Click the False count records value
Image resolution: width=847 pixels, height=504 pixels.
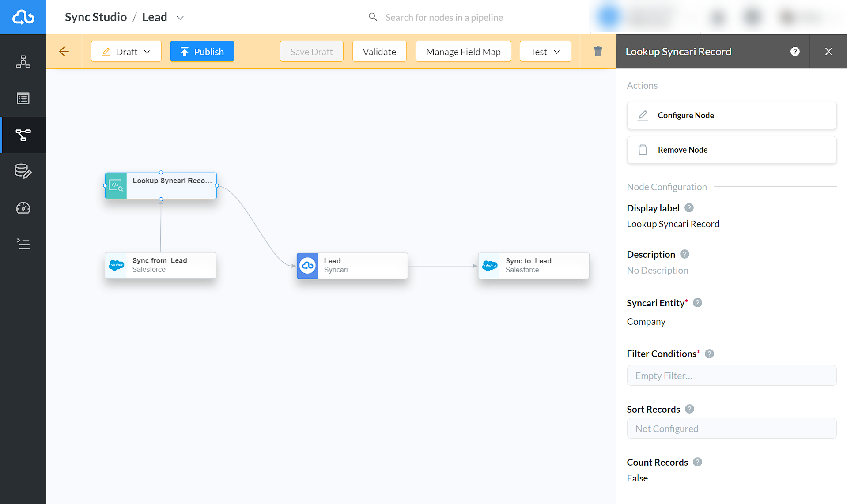point(637,478)
